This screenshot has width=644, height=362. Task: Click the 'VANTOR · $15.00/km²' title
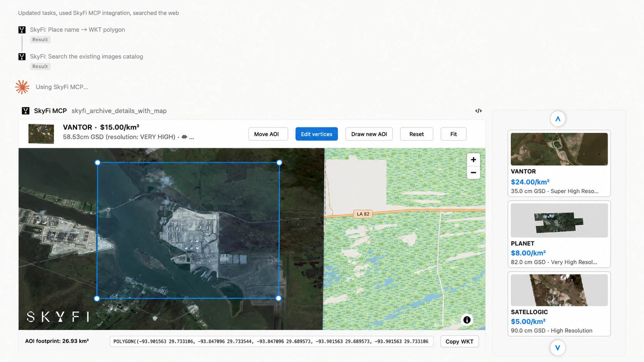(101, 127)
